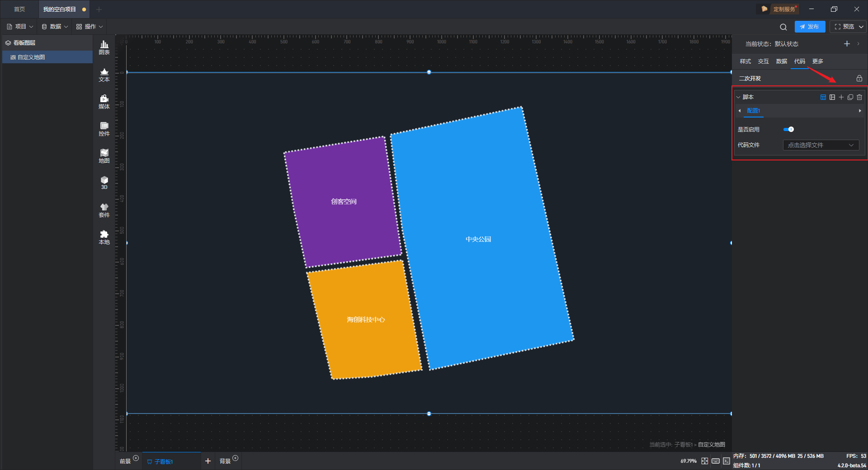Open the 代码文件 file selection dropdown
Screen dimensions: 868x470
(821, 145)
